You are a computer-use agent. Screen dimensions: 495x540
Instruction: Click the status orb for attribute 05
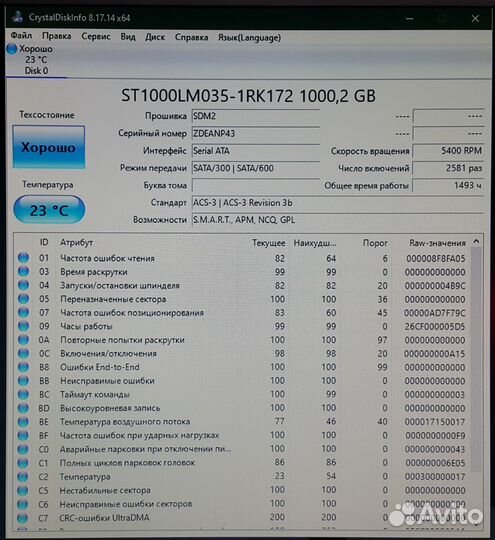click(23, 299)
